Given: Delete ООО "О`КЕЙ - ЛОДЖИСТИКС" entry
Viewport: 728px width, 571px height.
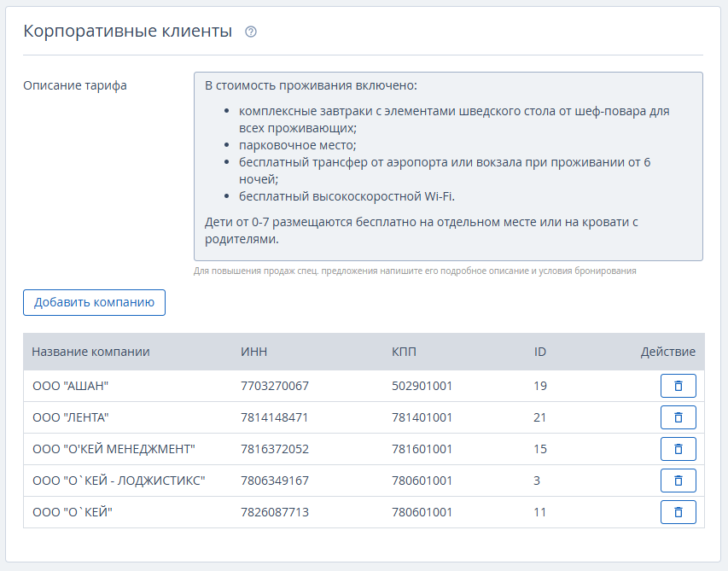Looking at the screenshot, I should coord(678,481).
